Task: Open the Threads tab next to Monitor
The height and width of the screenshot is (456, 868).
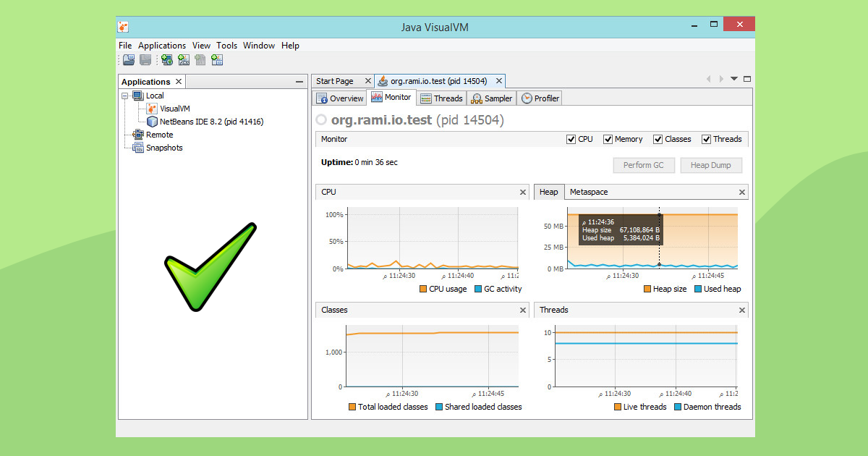Action: (441, 98)
